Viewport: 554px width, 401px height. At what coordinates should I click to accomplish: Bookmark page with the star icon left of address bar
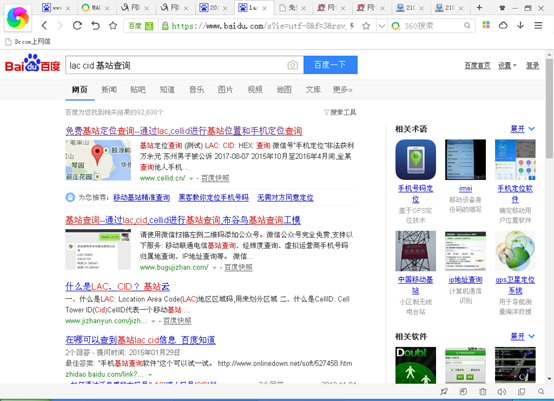tap(113, 25)
